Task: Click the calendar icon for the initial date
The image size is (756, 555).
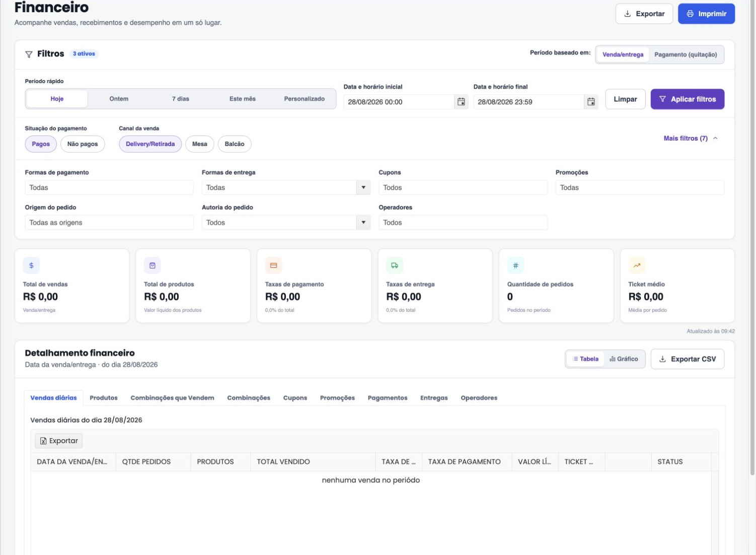Action: 461,102
